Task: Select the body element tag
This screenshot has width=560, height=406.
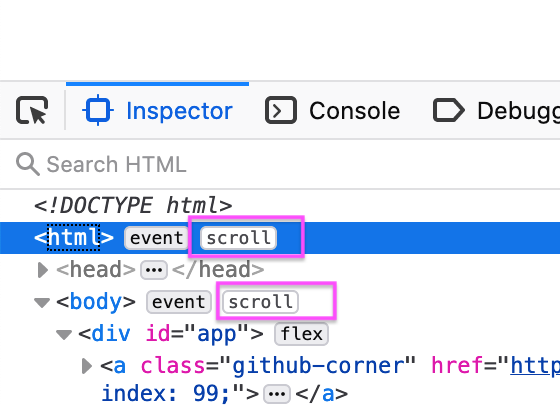Action: tap(96, 302)
